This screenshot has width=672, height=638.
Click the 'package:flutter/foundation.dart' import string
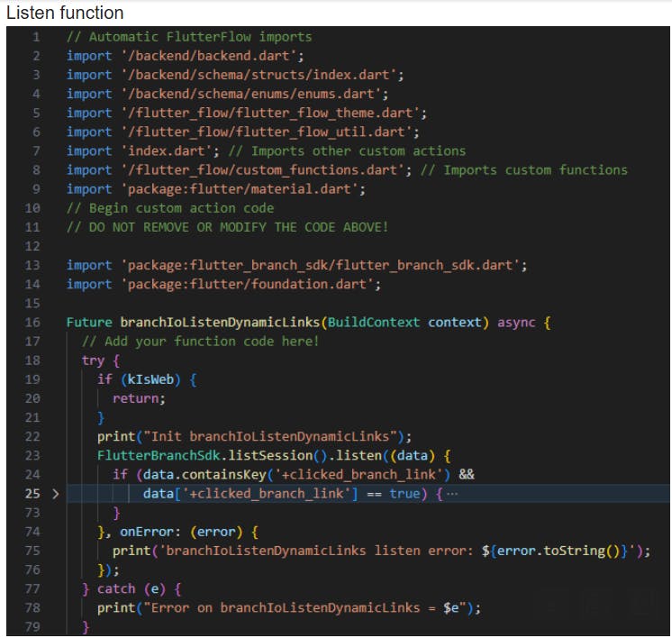click(250, 284)
